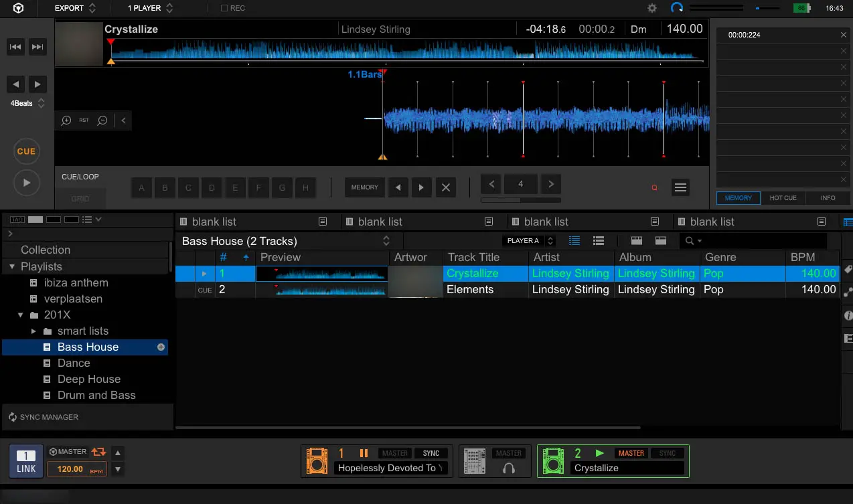Open the hamburger menu in cue panel
Screen dimensions: 853x504
[x=680, y=187]
